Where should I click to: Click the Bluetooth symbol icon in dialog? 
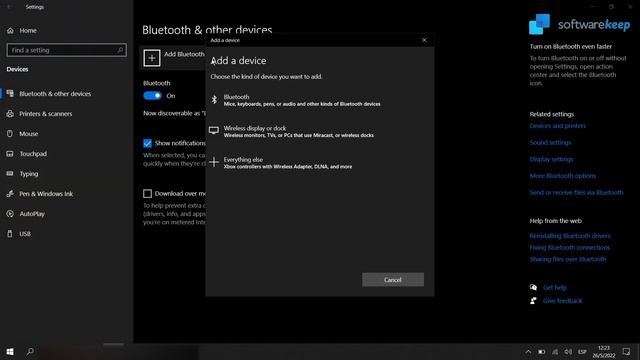pyautogui.click(x=214, y=100)
